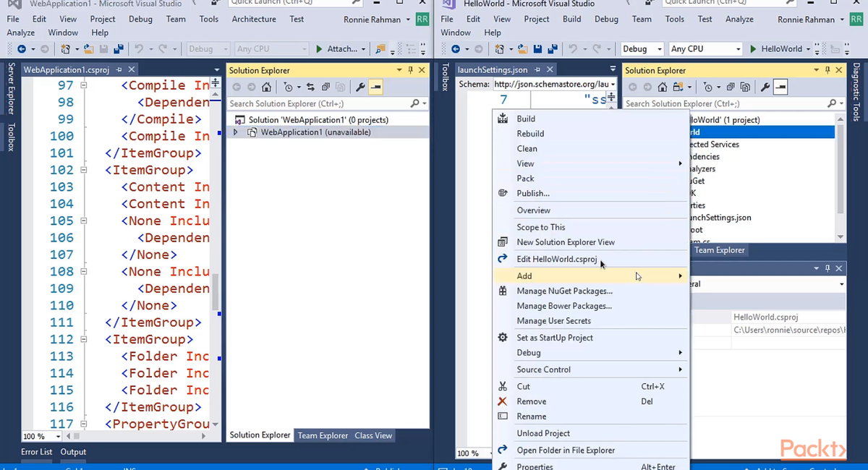This screenshot has height=470, width=868.
Task: Select Edit HelloWorld.csproj in context menu
Action: [589, 259]
